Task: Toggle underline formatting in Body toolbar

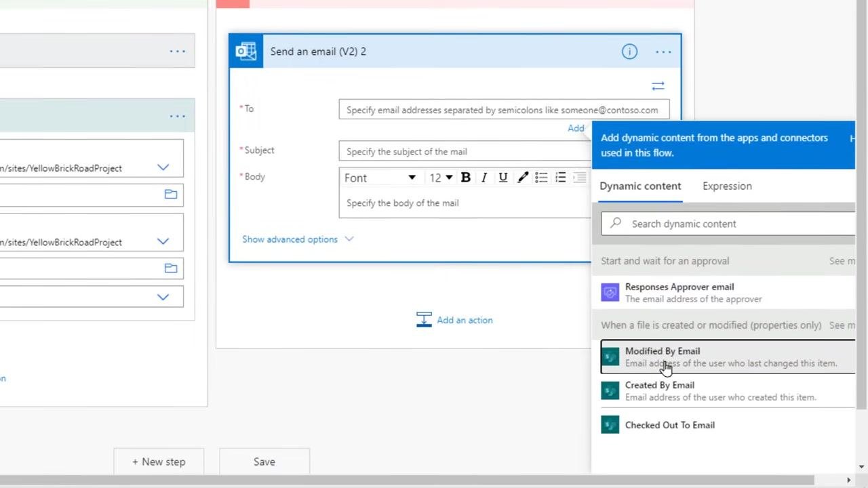Action: tap(503, 178)
